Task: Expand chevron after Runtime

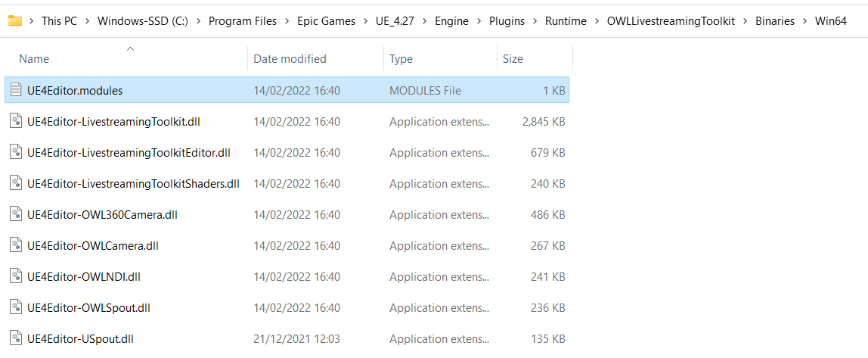Action: coord(597,21)
